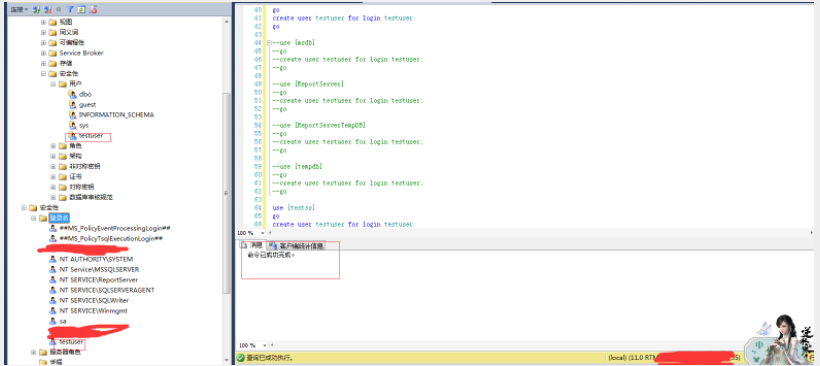This screenshot has width=820, height=366.
Task: Select the 非对称密钥 tree item
Action: pyautogui.click(x=85, y=166)
